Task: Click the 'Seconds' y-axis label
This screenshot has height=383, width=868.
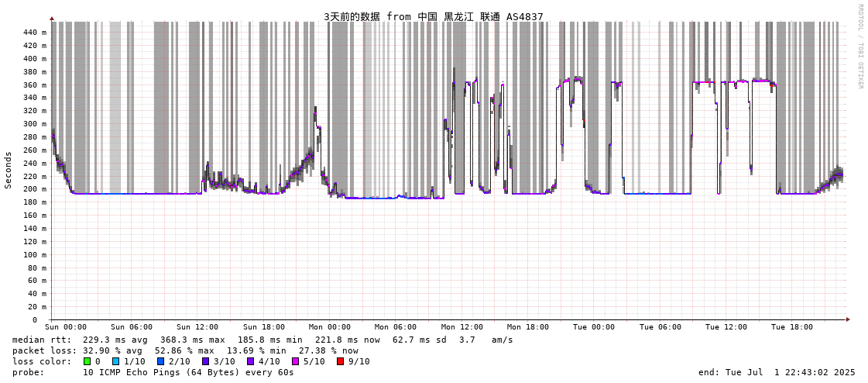Action: (x=9, y=170)
